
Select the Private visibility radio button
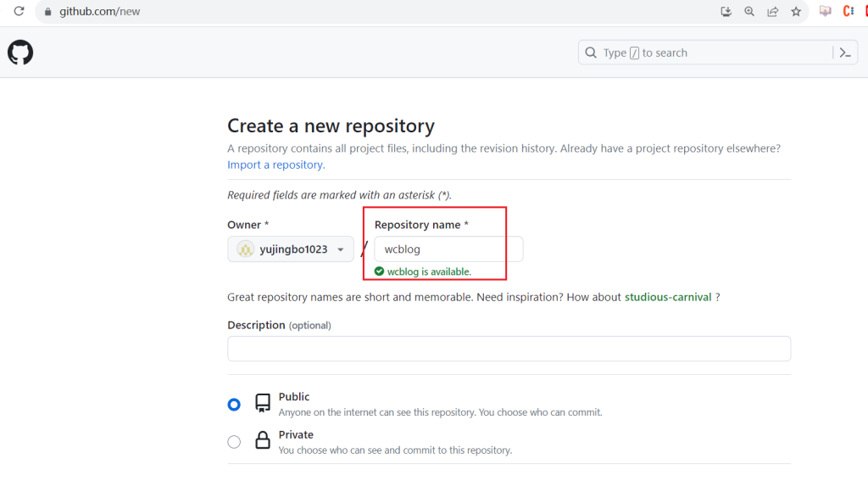tap(234, 442)
